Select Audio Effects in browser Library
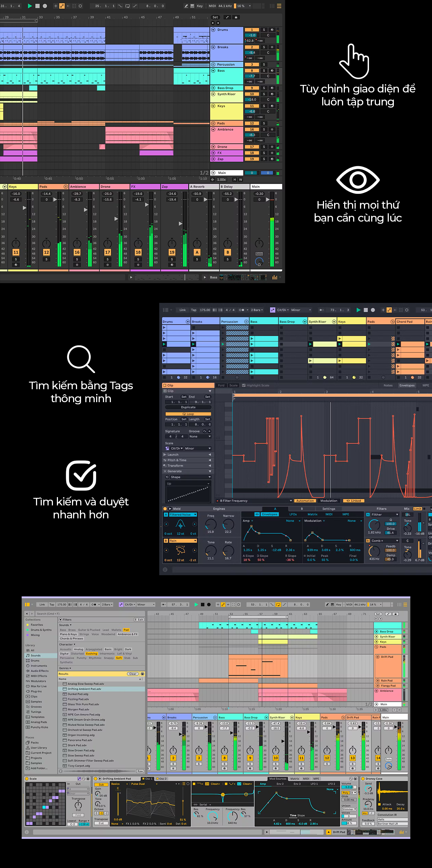The height and width of the screenshot is (868, 432). [40, 671]
